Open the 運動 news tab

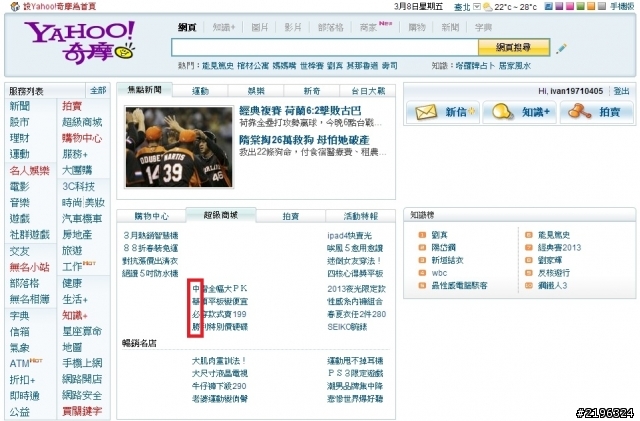click(200, 91)
